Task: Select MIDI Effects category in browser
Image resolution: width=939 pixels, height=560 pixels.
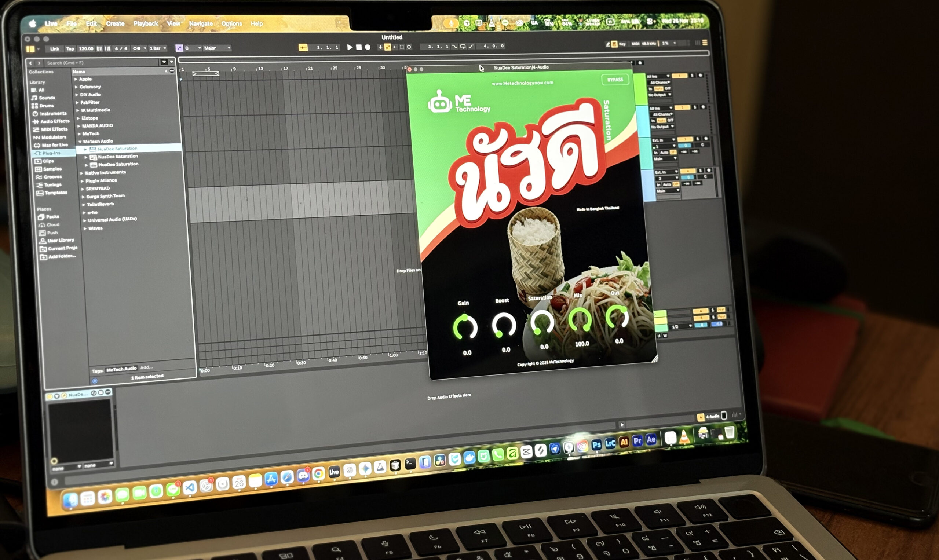Action: pyautogui.click(x=50, y=129)
